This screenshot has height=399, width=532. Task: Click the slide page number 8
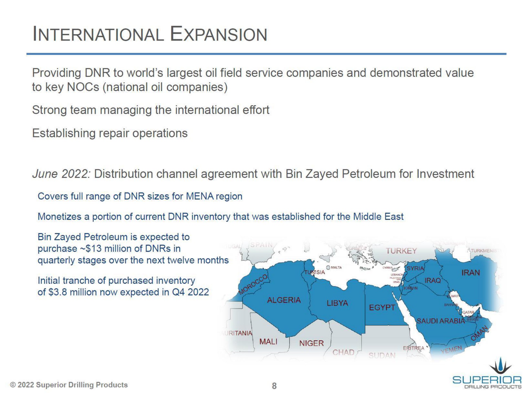click(x=274, y=386)
